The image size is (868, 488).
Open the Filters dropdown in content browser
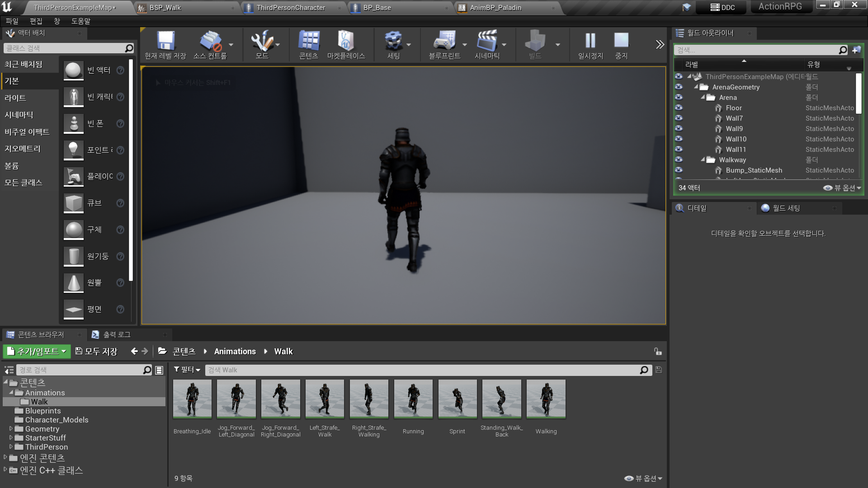tap(187, 370)
